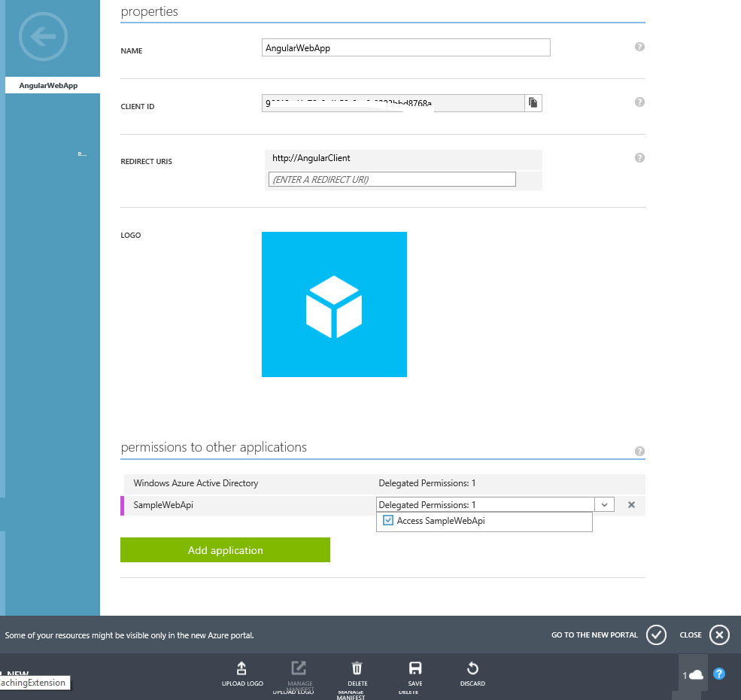Open help for permissions to other applications
This screenshot has width=741, height=700.
pos(639,451)
